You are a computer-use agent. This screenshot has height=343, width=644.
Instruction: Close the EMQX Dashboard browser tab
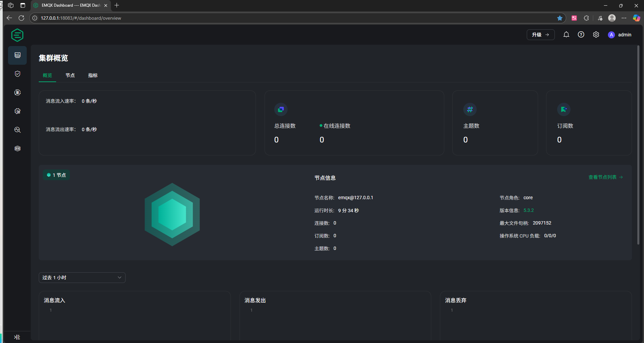click(106, 5)
